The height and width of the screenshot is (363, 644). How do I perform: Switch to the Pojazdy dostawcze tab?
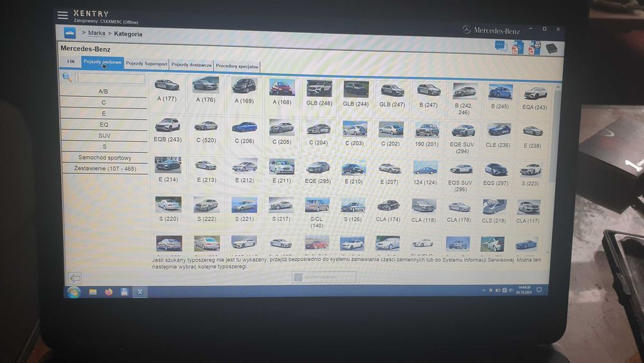[191, 65]
